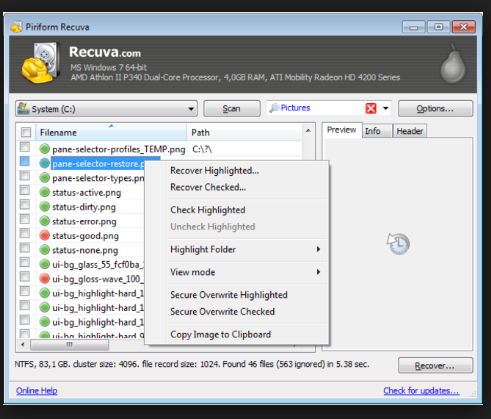Click the Scan button
This screenshot has width=491, height=419.
tap(232, 109)
